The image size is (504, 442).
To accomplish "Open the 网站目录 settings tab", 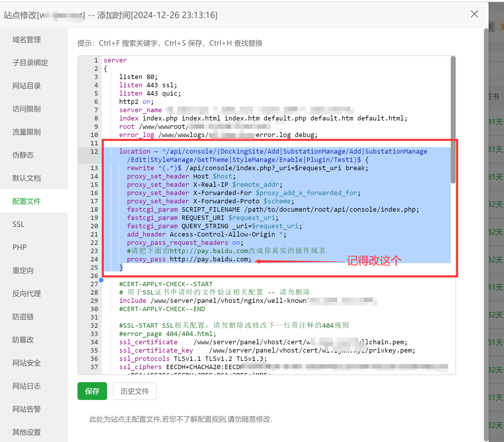I will tap(27, 86).
